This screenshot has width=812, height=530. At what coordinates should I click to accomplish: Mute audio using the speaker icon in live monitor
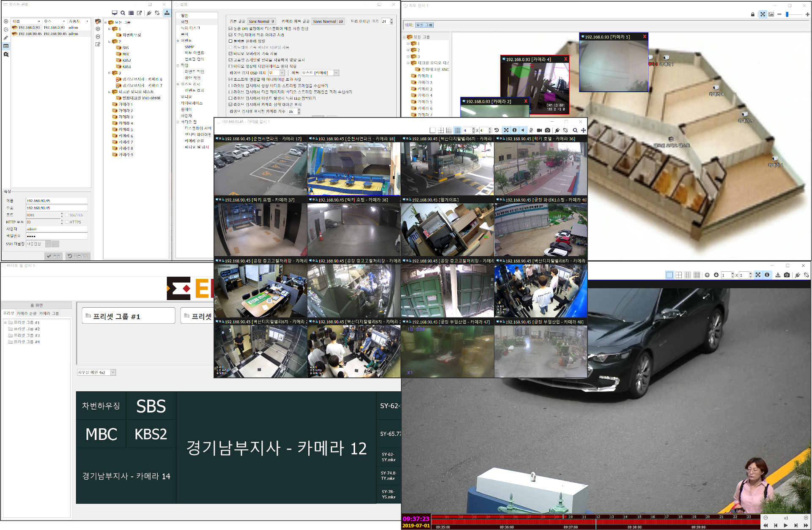pos(523,130)
